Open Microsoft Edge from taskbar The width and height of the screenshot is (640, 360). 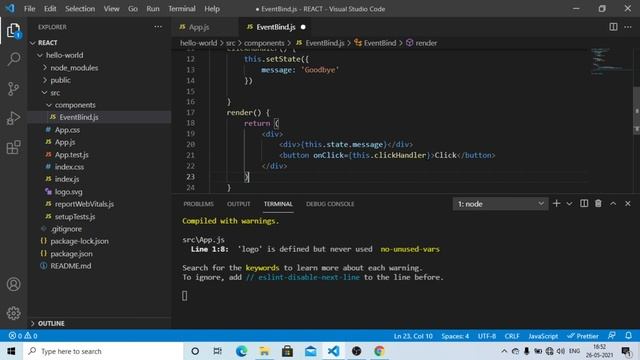(241, 351)
